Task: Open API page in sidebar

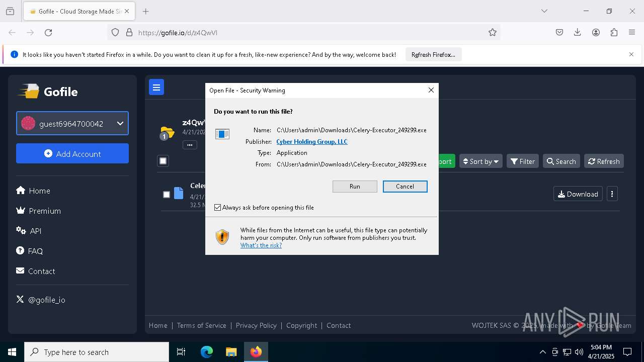Action: coord(29,231)
